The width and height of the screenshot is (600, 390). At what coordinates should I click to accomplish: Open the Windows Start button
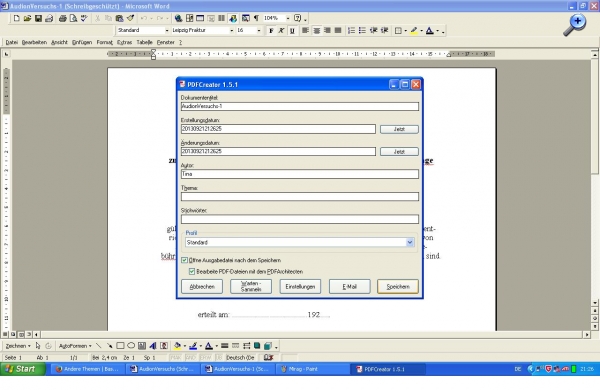point(23,369)
